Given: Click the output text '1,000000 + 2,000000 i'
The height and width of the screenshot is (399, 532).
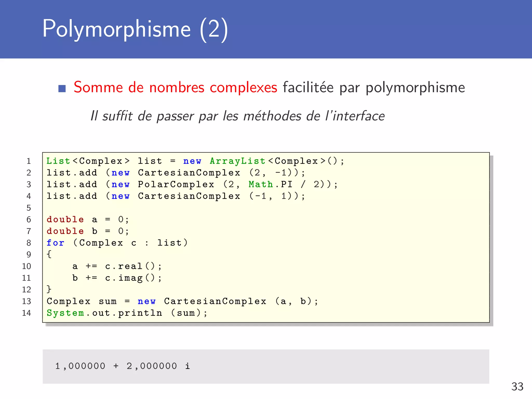Looking at the screenshot, I should point(123,366).
